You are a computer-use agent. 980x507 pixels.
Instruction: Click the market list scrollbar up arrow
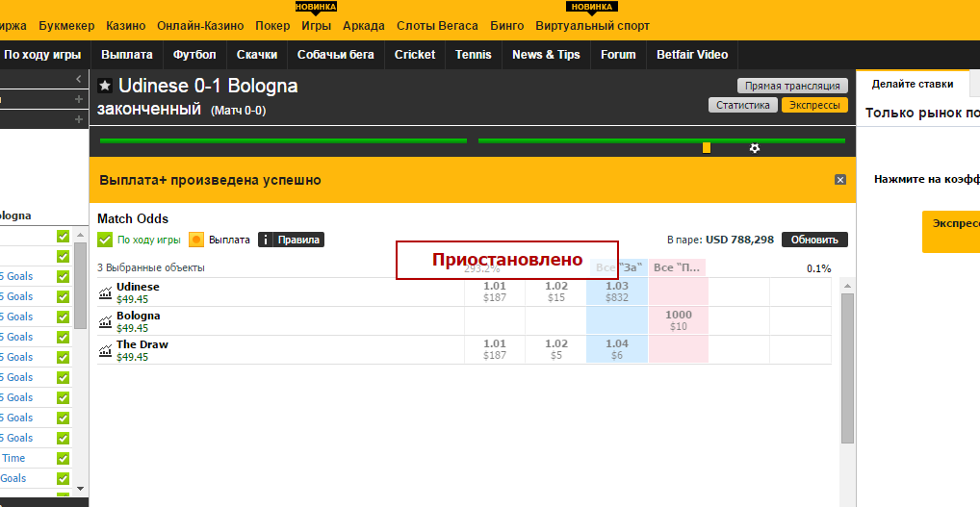tap(847, 286)
